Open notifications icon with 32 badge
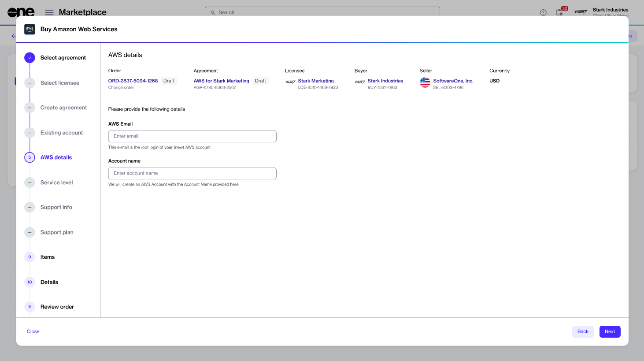The image size is (644, 361). pos(560,12)
